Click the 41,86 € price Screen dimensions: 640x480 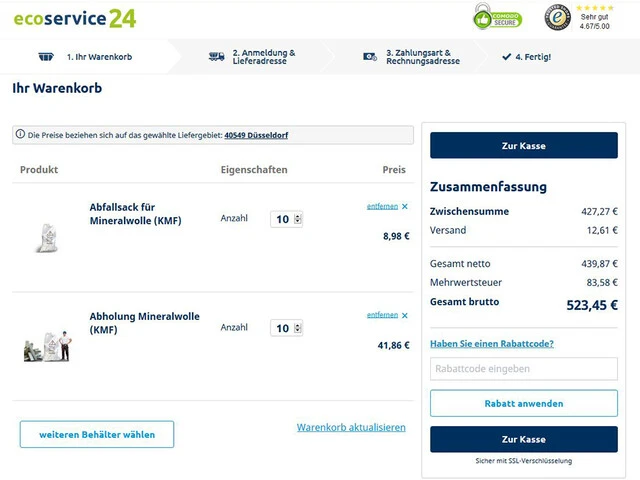point(393,345)
